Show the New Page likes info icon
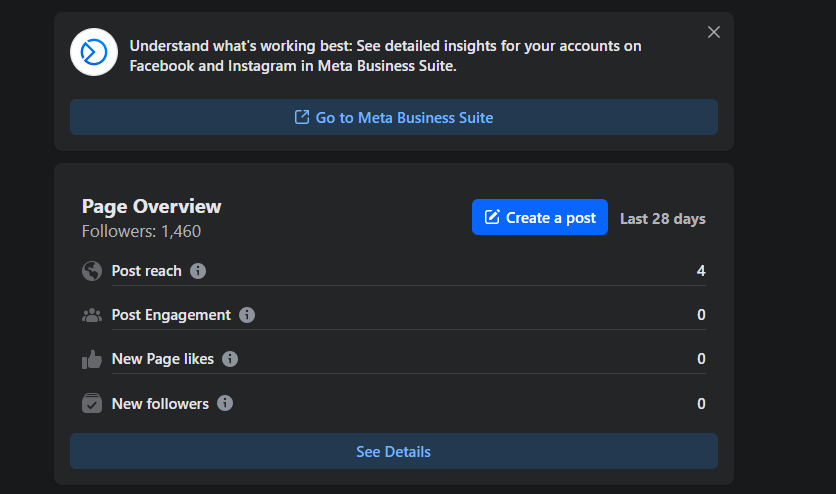Image resolution: width=836 pixels, height=494 pixels. (230, 359)
